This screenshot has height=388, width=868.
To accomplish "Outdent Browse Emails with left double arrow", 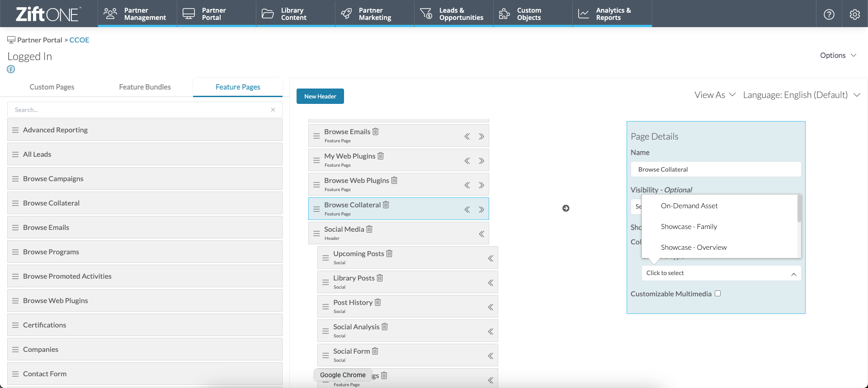I will 467,136.
